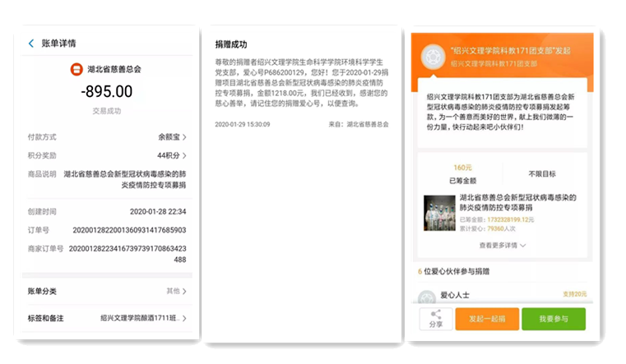This screenshot has height=364, width=626.
Task: Click the red 湖北省慈善总会 merchant logo
Action: [x=73, y=69]
